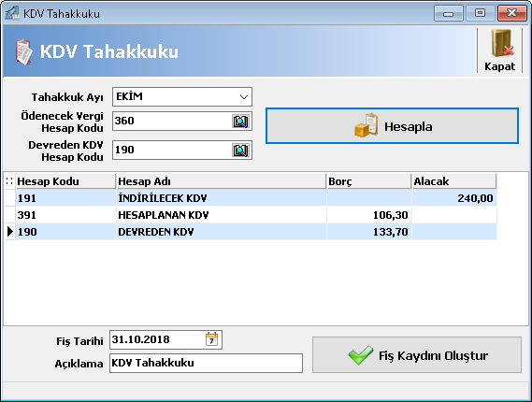Viewport: 532px width, 402px height.
Task: Open lookup for Devreden KDV Hesap Kodu
Action: pos(241,151)
